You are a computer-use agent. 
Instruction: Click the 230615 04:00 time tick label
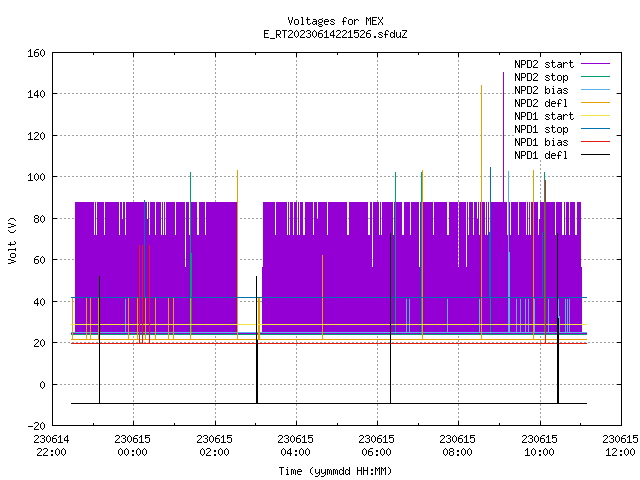click(x=296, y=446)
